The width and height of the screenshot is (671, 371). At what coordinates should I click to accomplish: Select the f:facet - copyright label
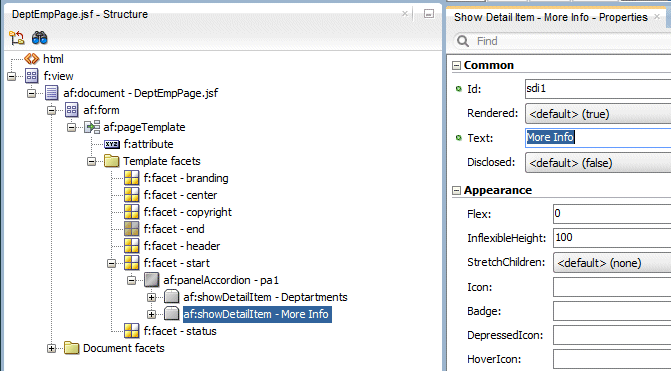[x=187, y=212]
